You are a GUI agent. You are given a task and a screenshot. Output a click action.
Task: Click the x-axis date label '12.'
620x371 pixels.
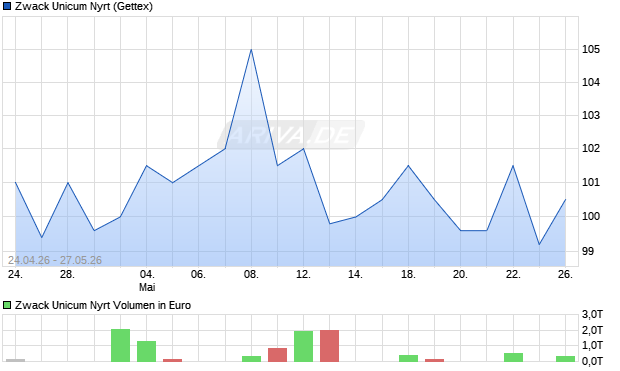(303, 274)
